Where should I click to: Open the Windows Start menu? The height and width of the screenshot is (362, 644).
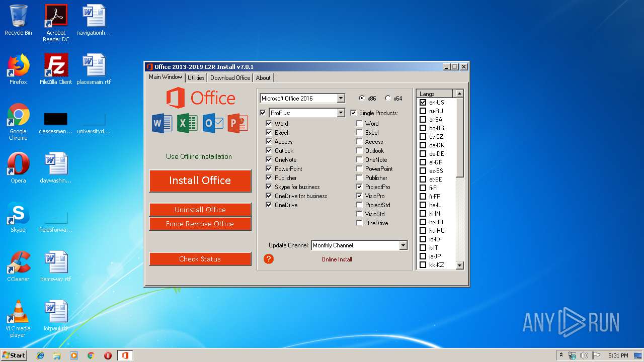tap(14, 355)
